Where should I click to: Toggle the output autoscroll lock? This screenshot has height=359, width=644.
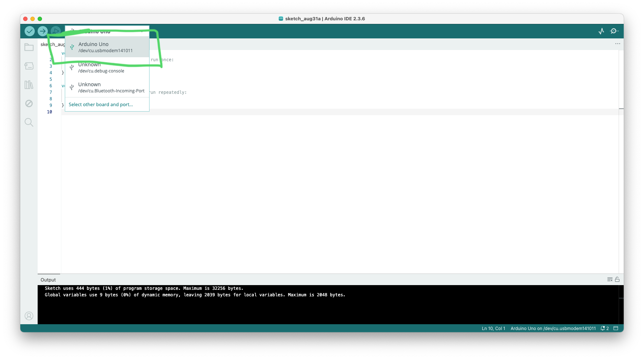[617, 279]
